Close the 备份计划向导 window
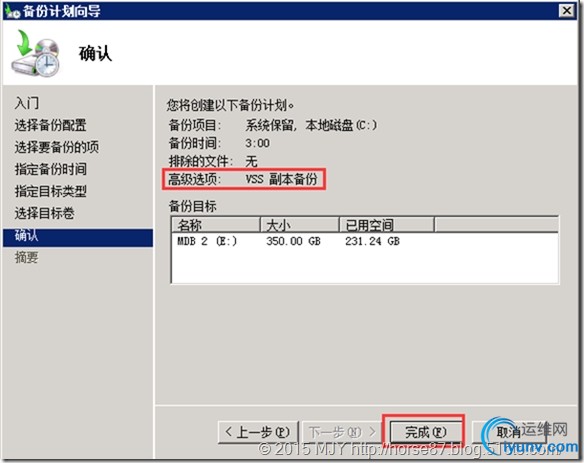The width and height of the screenshot is (584, 463). click(x=566, y=11)
